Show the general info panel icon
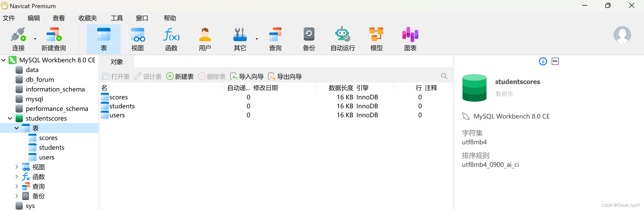644x210 pixels. [x=543, y=61]
